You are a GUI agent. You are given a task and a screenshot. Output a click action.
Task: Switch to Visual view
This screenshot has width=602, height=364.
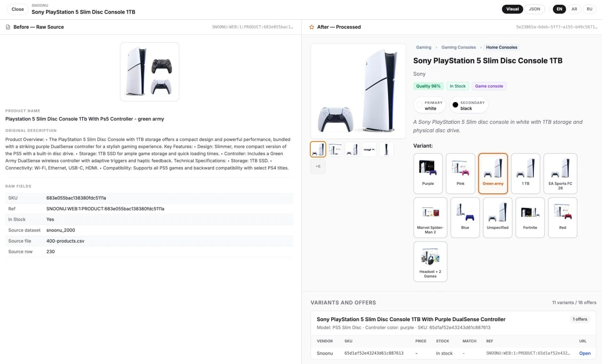click(512, 9)
